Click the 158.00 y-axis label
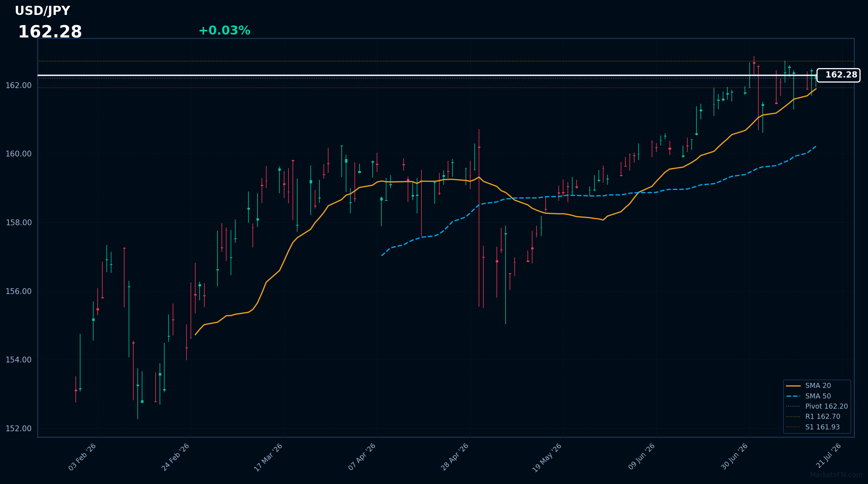 tap(19, 223)
